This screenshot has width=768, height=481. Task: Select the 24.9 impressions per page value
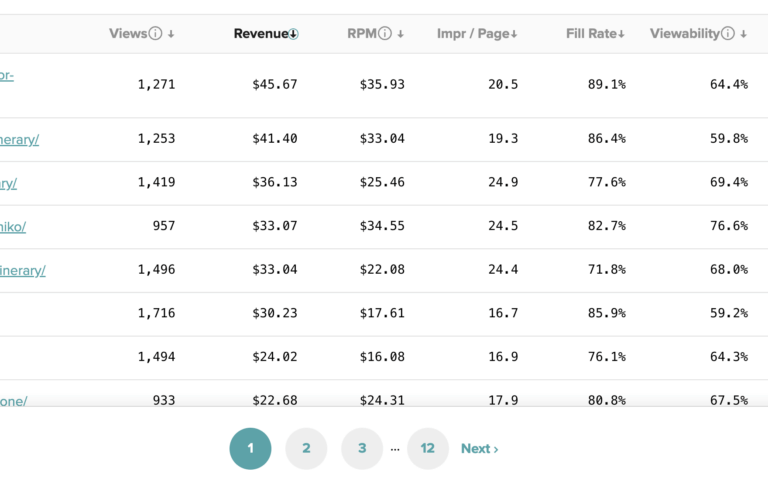point(503,182)
